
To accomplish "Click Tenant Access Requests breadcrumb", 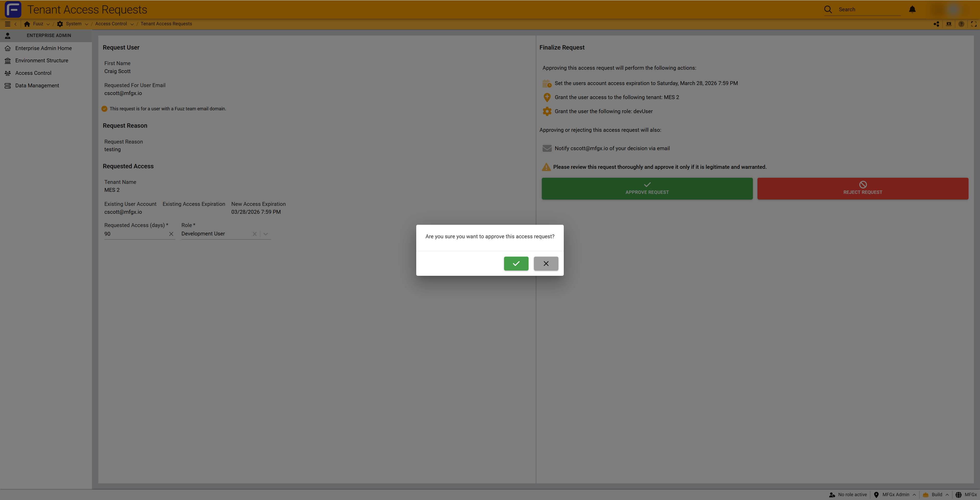I will [x=166, y=23].
